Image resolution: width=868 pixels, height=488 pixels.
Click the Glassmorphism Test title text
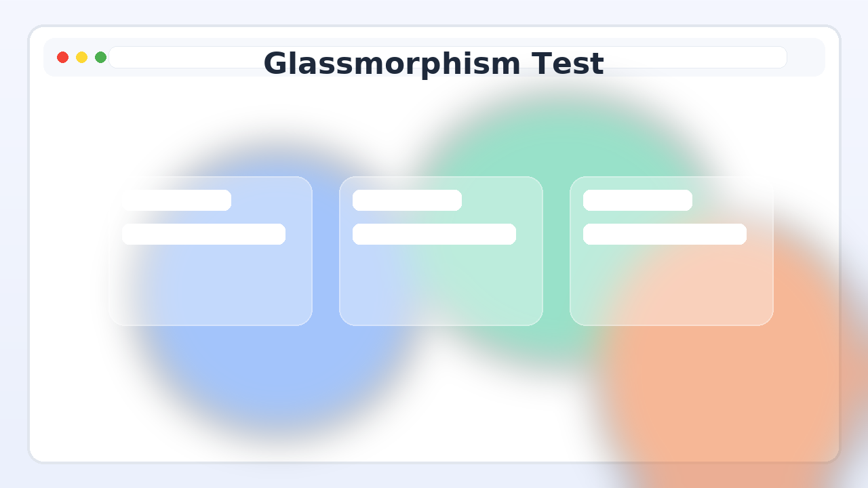pos(434,63)
